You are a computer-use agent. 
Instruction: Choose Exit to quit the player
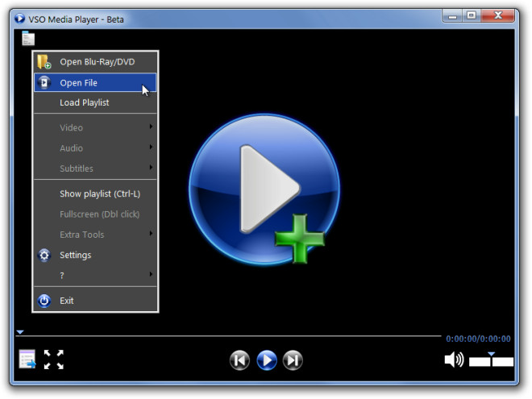click(95, 301)
